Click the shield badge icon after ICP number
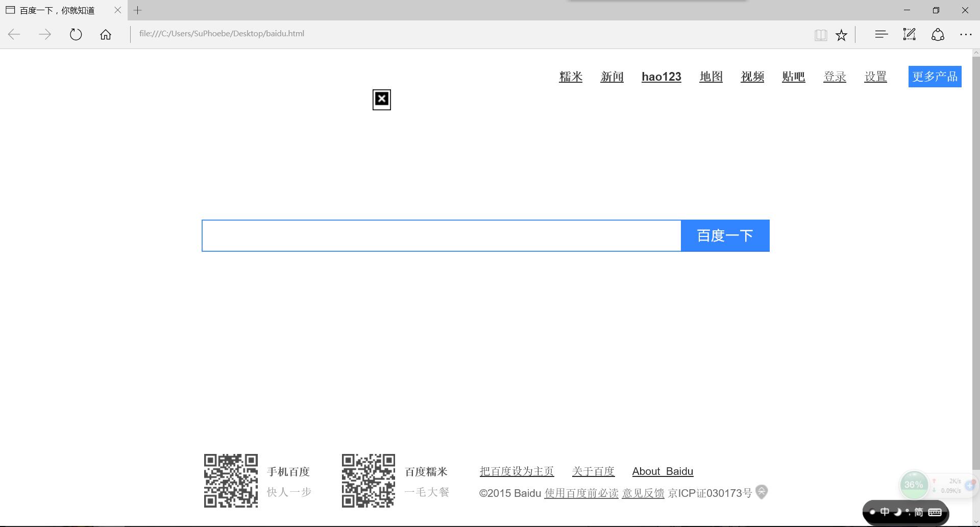The width and height of the screenshot is (980, 527). [x=762, y=492]
